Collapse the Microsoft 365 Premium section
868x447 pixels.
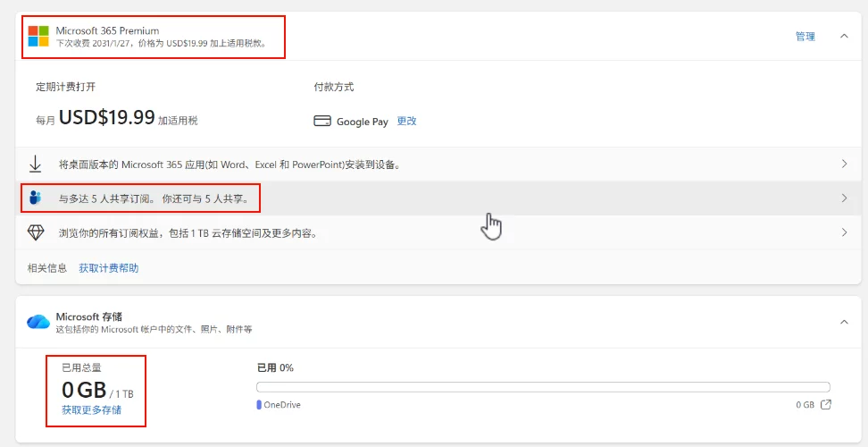point(844,37)
